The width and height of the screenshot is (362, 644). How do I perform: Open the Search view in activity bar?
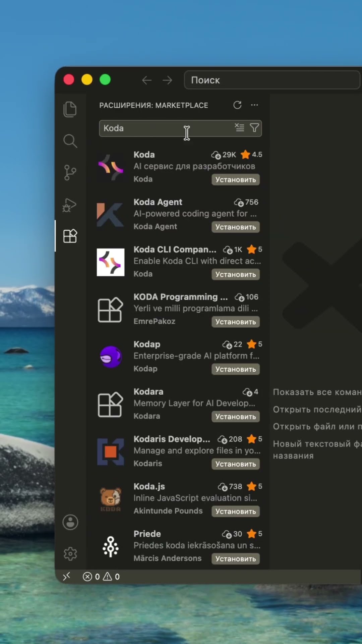point(70,141)
